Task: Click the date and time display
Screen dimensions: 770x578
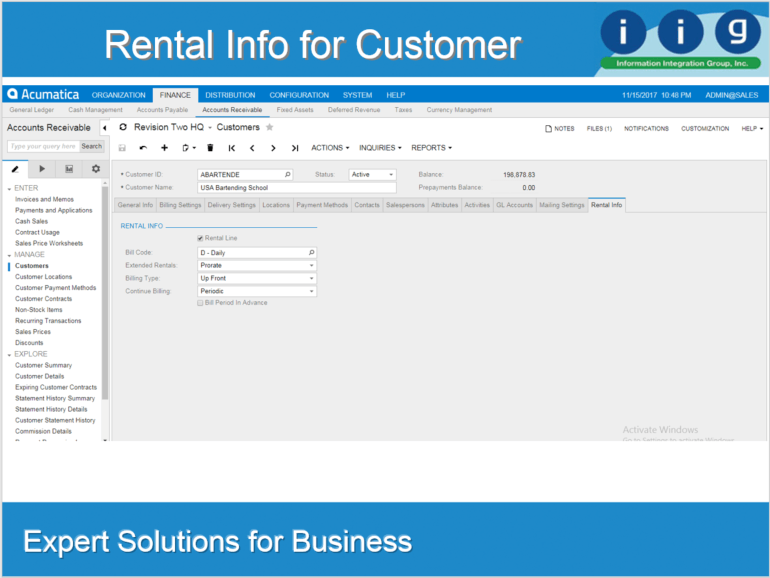Action: [656, 95]
